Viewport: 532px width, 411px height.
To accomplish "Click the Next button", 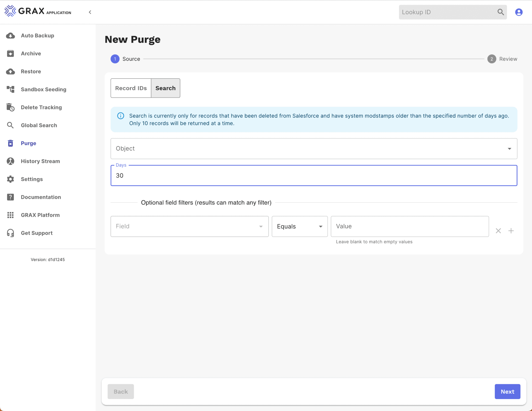I will pyautogui.click(x=507, y=392).
